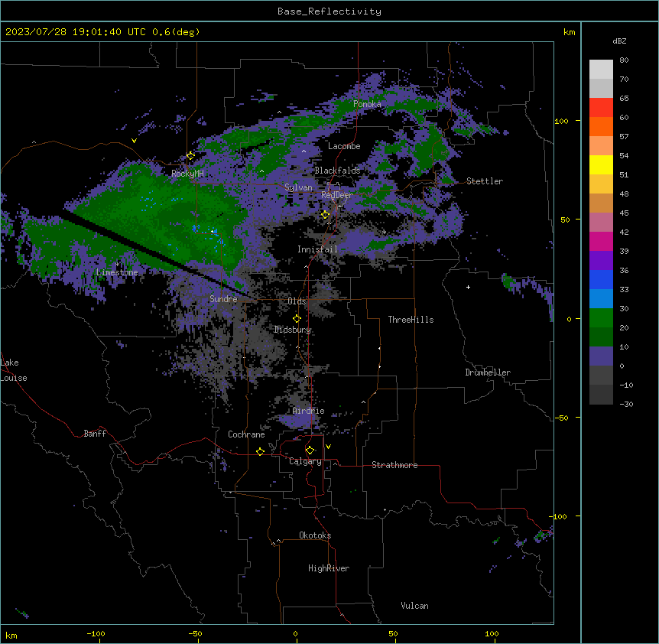Image resolution: width=659 pixels, height=644 pixels.
Task: Click the Base_Reflectivity title text
Action: click(x=329, y=11)
